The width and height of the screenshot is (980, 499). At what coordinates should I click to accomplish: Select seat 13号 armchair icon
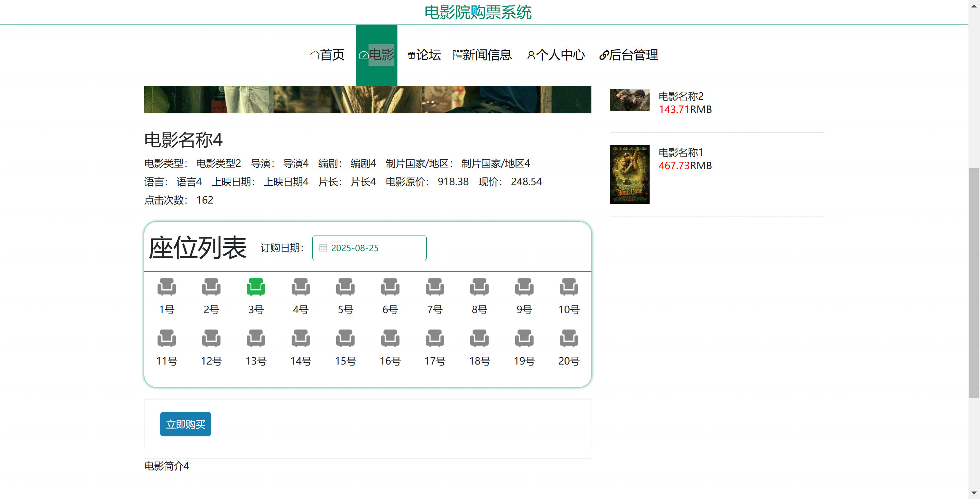click(256, 338)
